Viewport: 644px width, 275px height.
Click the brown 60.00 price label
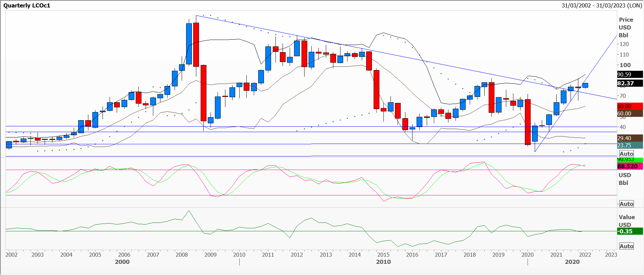pyautogui.click(x=630, y=113)
